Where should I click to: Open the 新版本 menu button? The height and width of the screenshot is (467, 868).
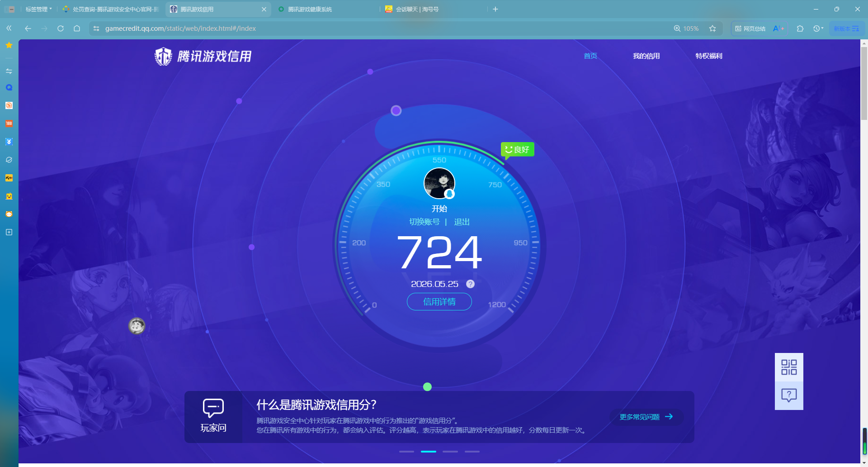coord(846,29)
